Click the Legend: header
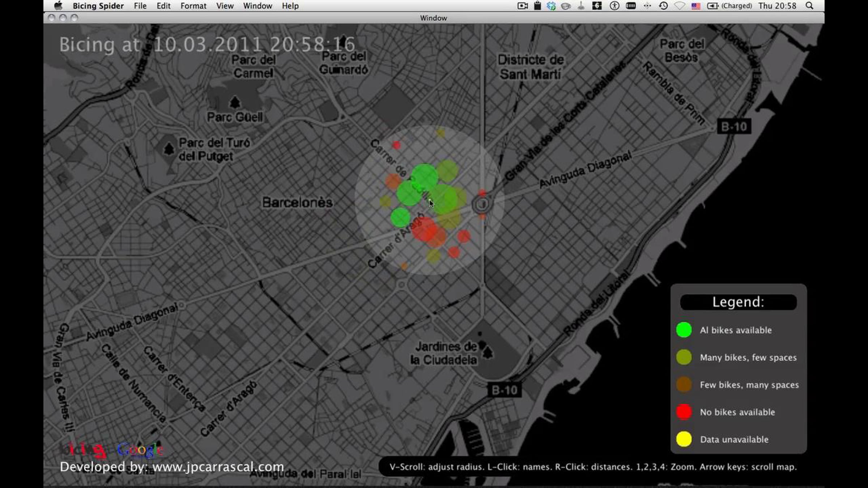This screenshot has height=488, width=868. pos(738,302)
